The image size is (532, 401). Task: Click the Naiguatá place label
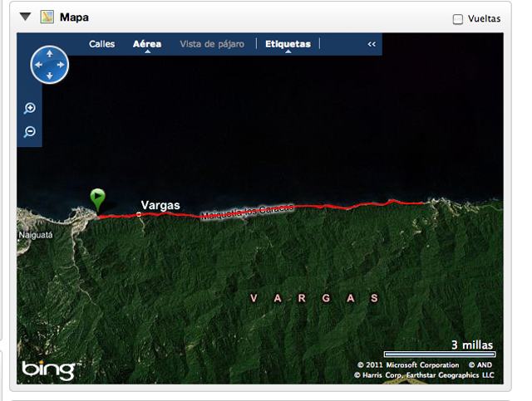coord(36,235)
